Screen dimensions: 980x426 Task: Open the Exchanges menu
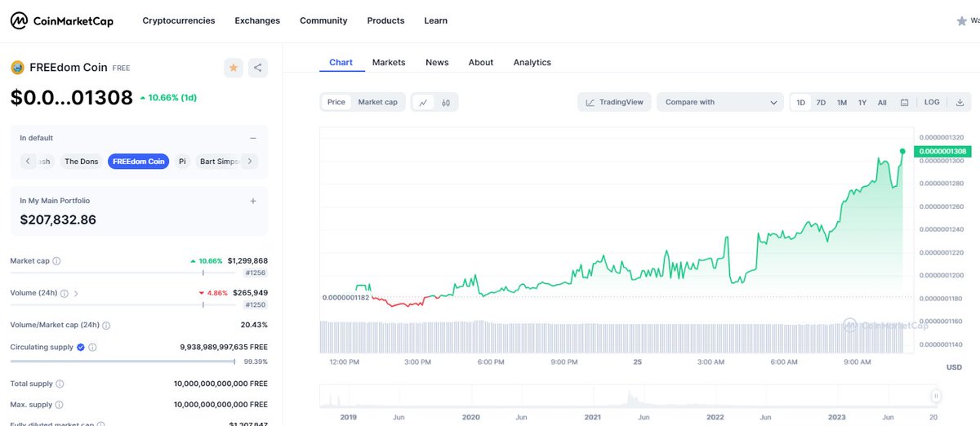point(257,20)
